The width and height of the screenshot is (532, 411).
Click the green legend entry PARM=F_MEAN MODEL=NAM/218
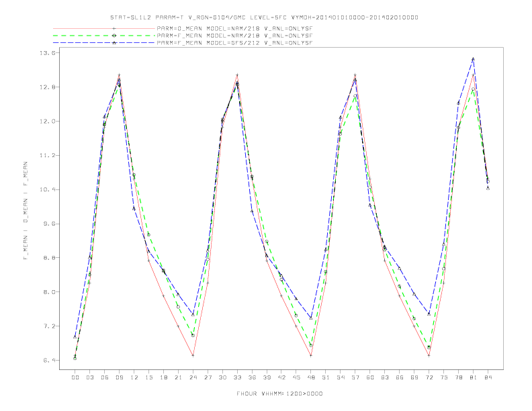[234, 36]
